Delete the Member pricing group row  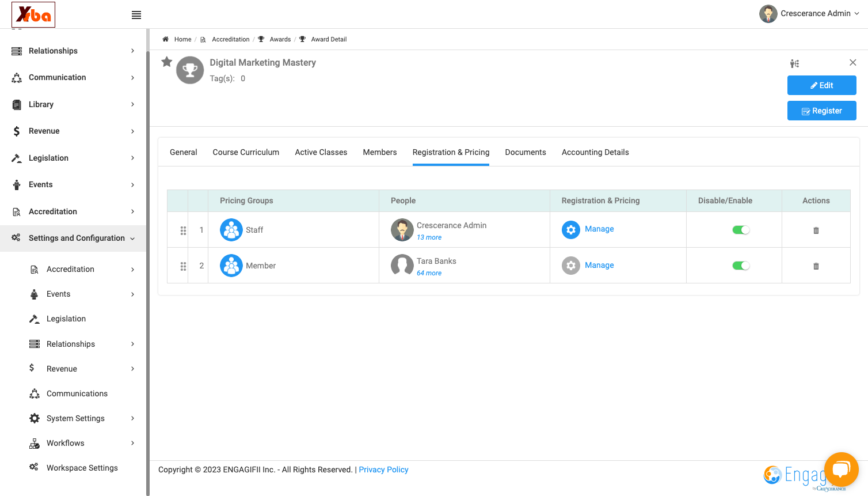816,266
